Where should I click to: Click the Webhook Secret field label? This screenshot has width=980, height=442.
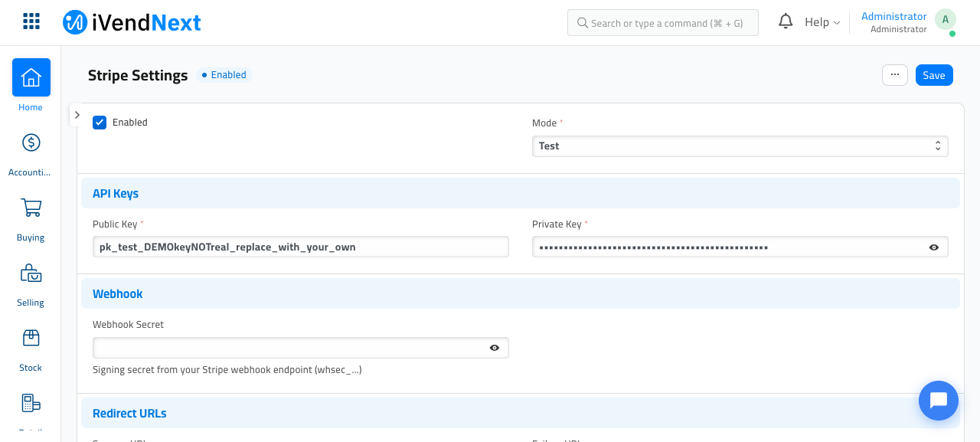coord(129,325)
